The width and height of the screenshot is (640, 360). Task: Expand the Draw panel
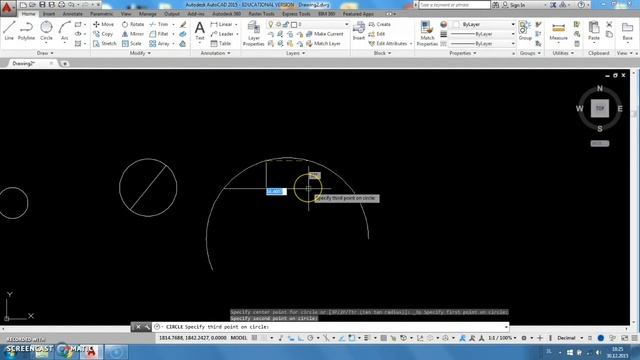pyautogui.click(x=45, y=53)
